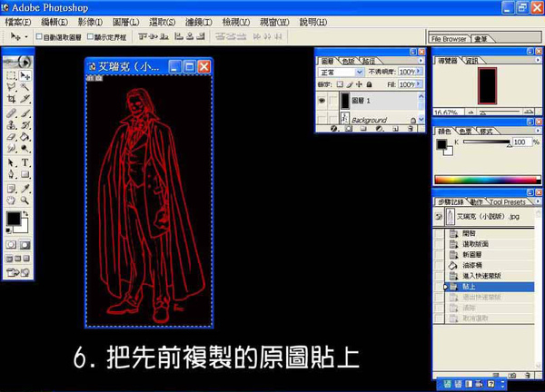Open 影像(I) Image menu

pyautogui.click(x=90, y=22)
